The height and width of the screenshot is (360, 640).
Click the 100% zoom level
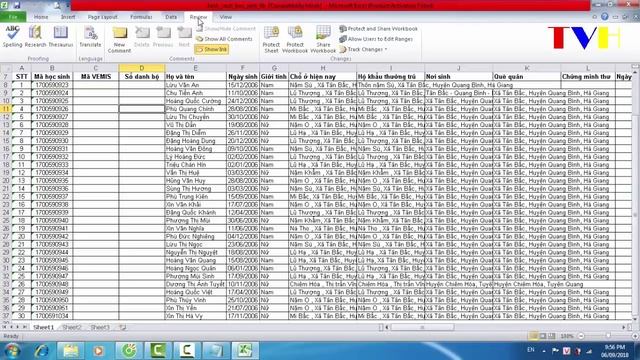click(x=567, y=336)
